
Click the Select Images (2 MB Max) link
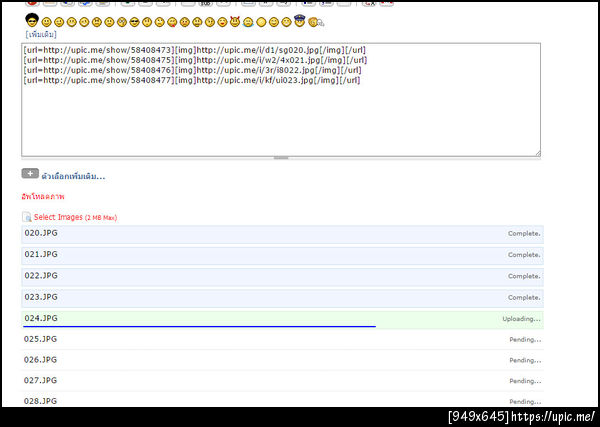point(75,217)
